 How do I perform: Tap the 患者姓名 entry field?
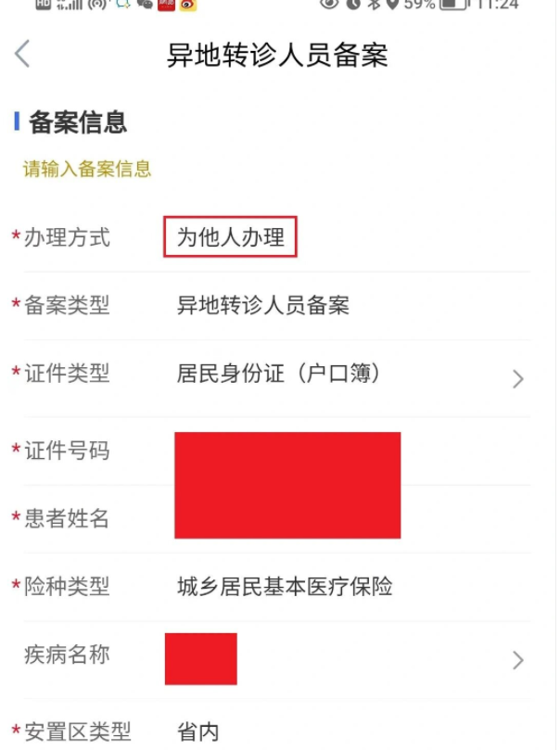click(287, 520)
